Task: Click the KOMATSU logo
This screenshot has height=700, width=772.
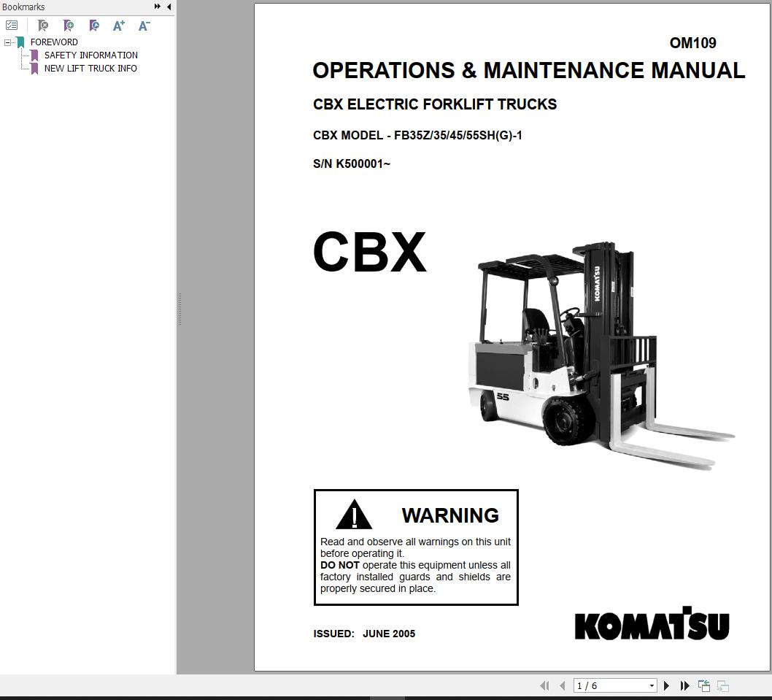Action: [x=652, y=623]
